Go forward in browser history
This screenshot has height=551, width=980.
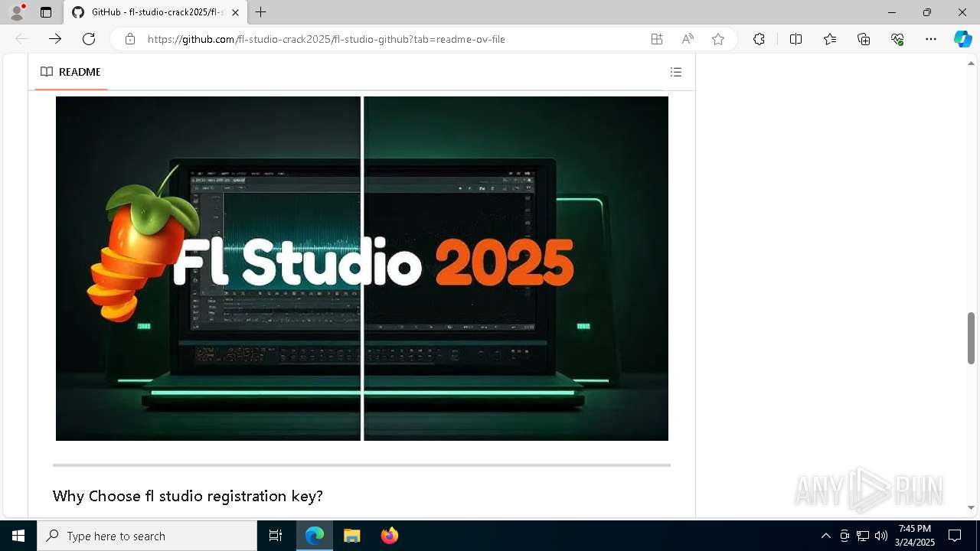pyautogui.click(x=55, y=39)
